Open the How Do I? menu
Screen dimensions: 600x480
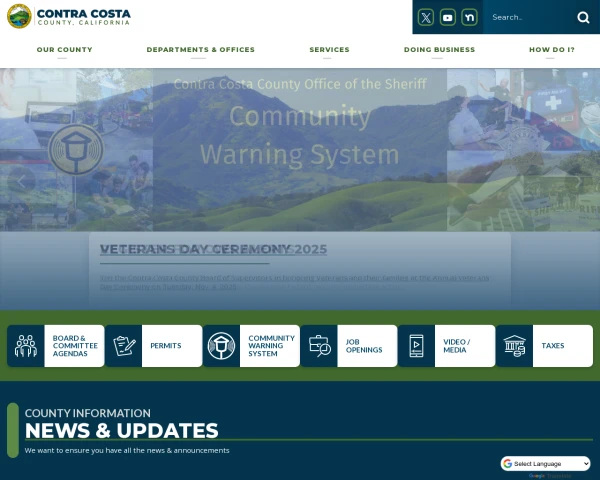(552, 50)
